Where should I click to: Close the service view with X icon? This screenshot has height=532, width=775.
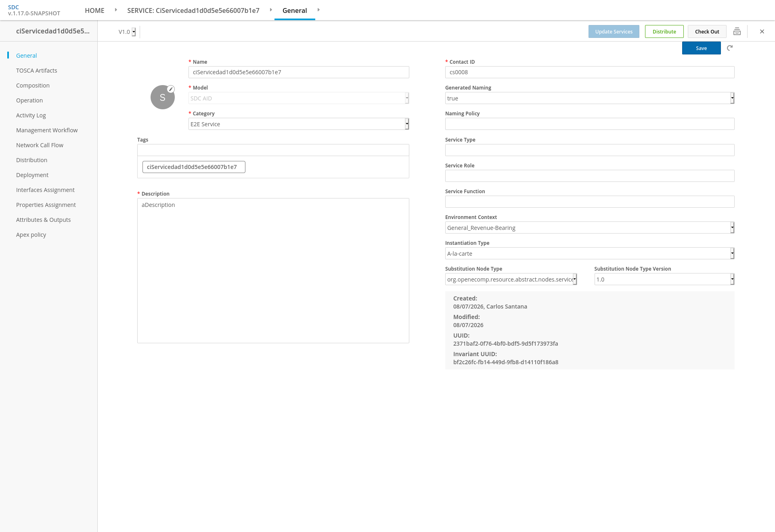762,31
